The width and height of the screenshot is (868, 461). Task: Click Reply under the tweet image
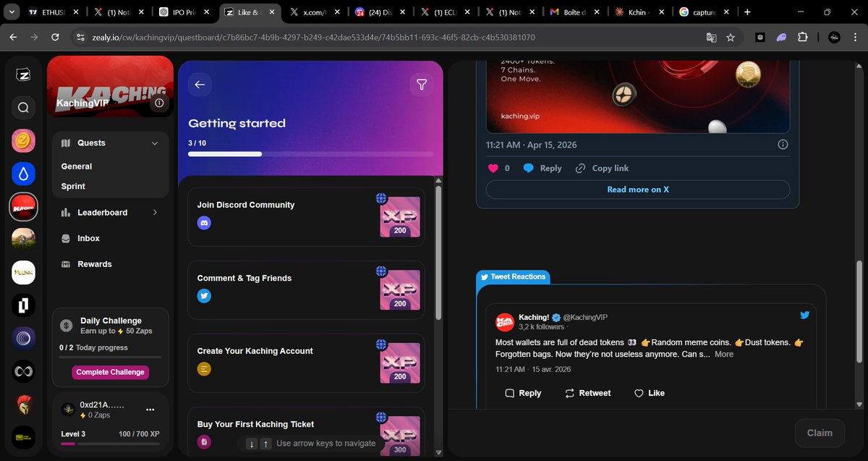click(x=542, y=168)
